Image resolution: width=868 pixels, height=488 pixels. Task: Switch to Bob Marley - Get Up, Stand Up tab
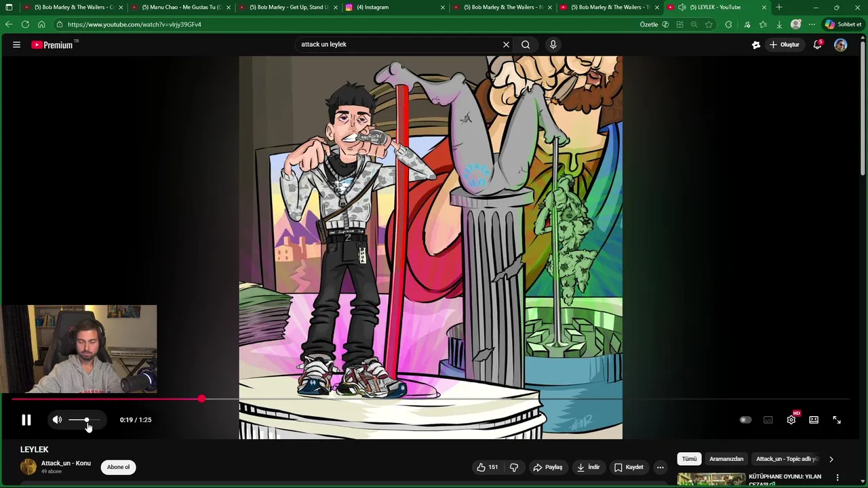click(288, 7)
